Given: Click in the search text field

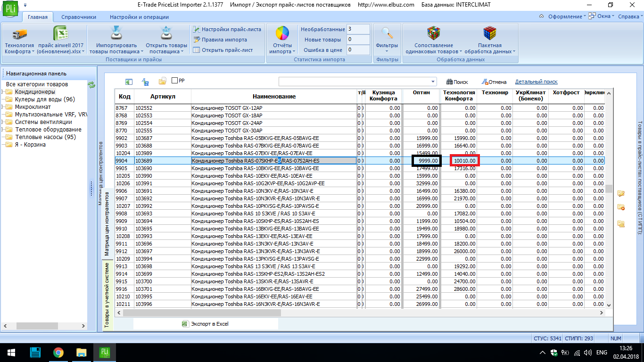Looking at the screenshot, I should tap(354, 82).
